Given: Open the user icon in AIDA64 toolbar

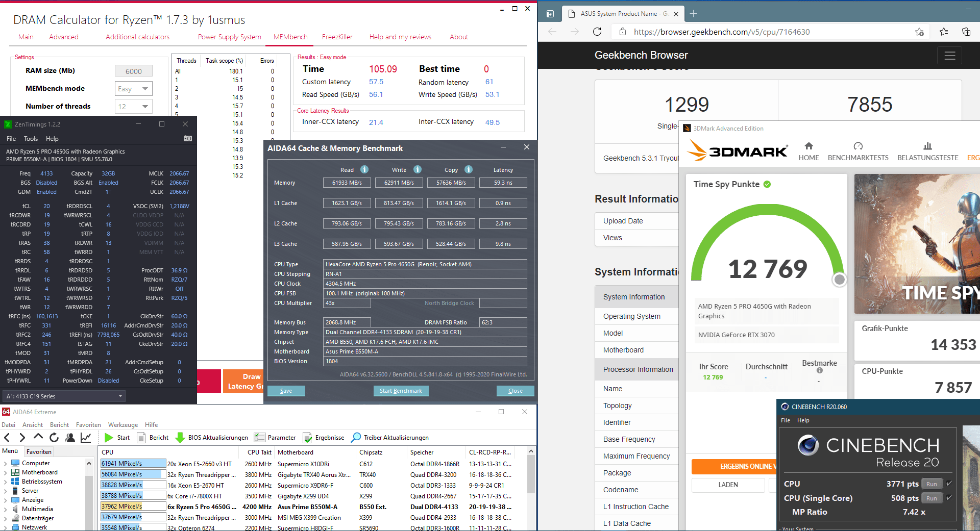Looking at the screenshot, I should tap(70, 437).
